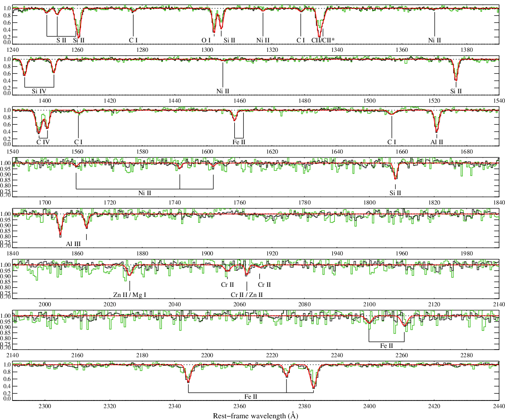
Task: Click the 'Rest-frame wavelength (Å)' axis title
Action: [255, 416]
